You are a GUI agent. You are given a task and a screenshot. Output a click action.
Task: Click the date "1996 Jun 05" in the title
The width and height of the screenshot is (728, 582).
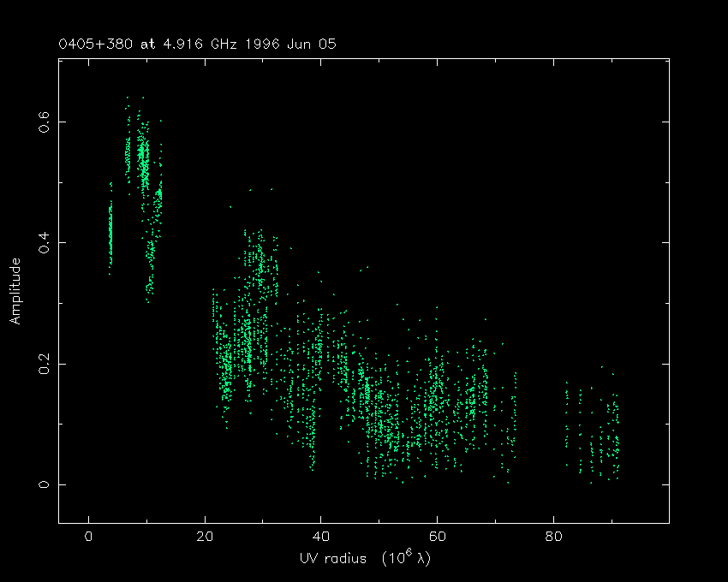pyautogui.click(x=293, y=44)
